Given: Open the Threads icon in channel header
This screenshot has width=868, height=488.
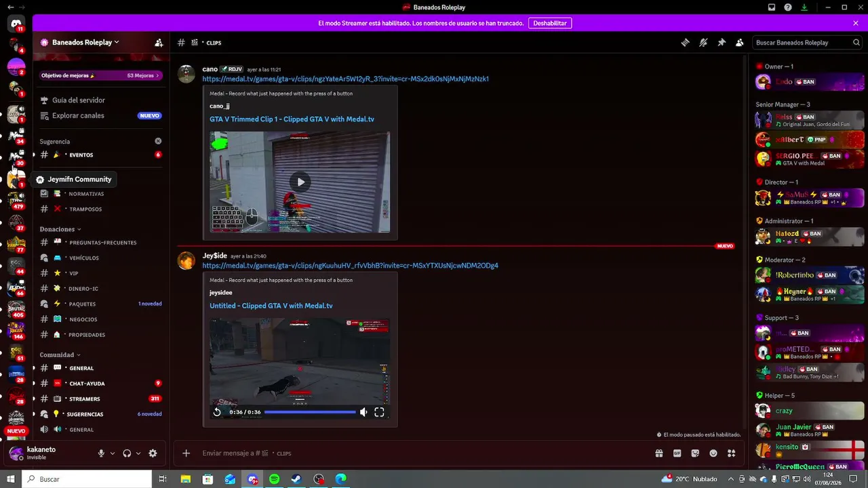Looking at the screenshot, I should click(x=685, y=43).
